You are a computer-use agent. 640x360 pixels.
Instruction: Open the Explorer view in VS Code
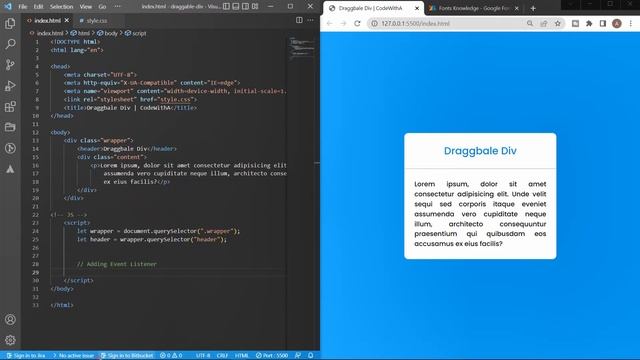click(x=10, y=23)
